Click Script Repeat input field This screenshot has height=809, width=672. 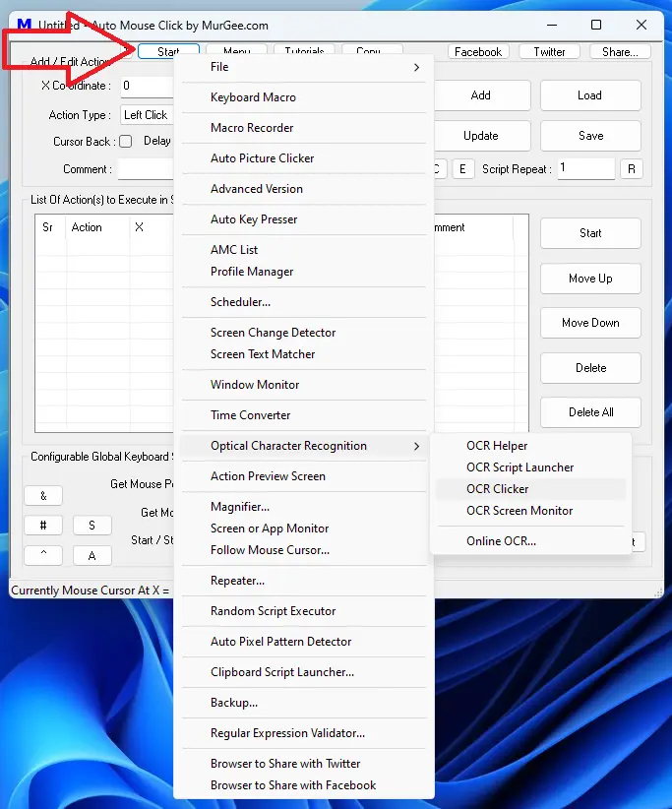(x=586, y=168)
